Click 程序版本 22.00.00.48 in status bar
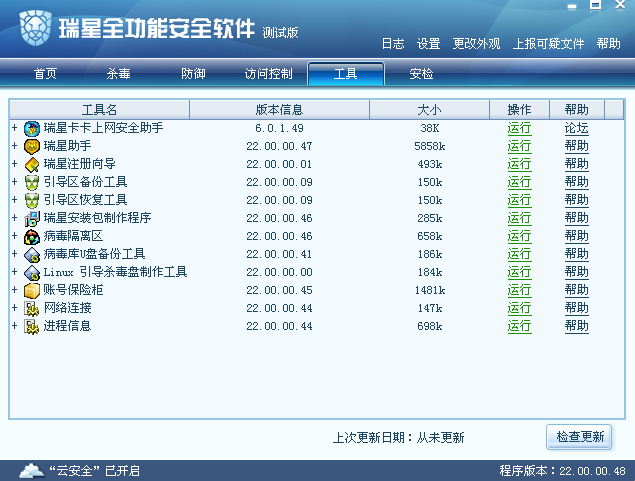The image size is (635, 481). (x=563, y=471)
